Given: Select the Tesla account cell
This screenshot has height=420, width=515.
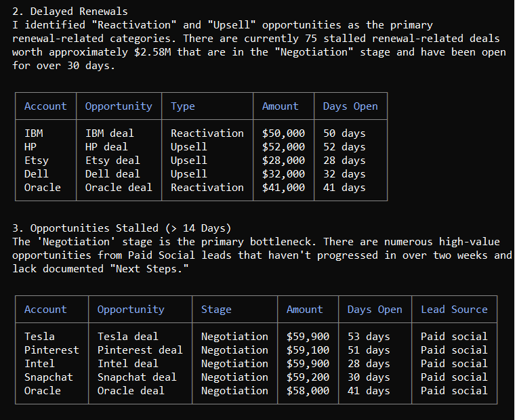Looking at the screenshot, I should click(39, 337).
